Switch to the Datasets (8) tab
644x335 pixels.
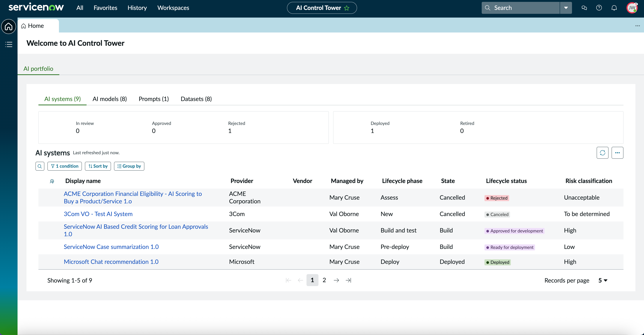pyautogui.click(x=196, y=99)
